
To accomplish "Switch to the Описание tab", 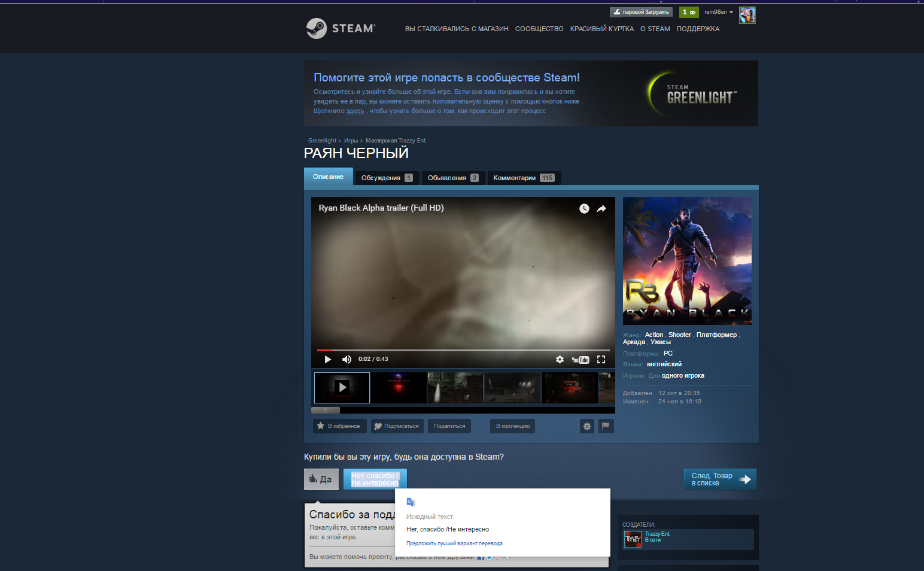I will click(x=329, y=177).
